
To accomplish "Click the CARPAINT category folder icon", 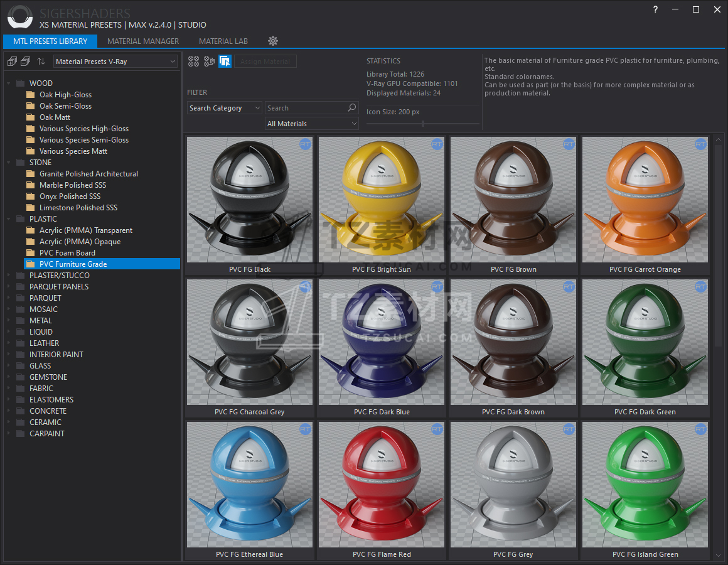I will [x=21, y=434].
